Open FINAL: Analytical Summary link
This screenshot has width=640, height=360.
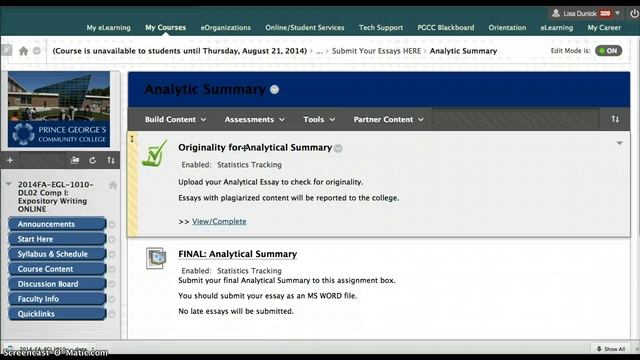pyautogui.click(x=238, y=254)
